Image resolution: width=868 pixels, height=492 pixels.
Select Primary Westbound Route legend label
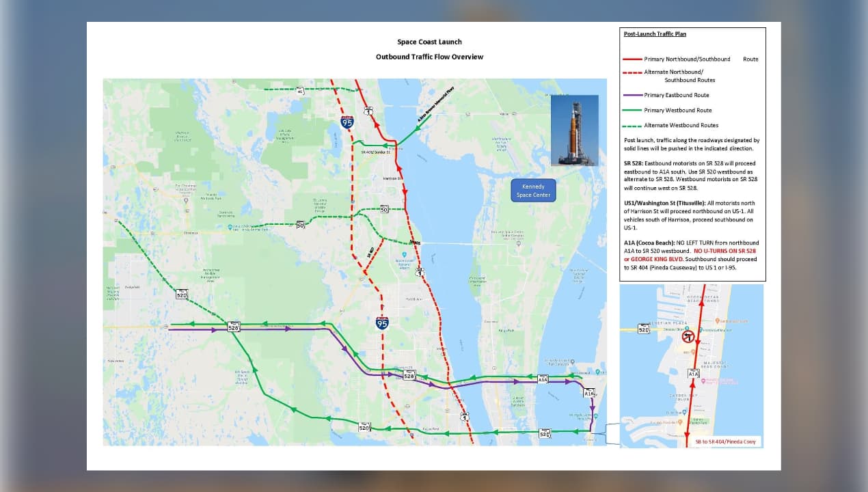pyautogui.click(x=677, y=111)
